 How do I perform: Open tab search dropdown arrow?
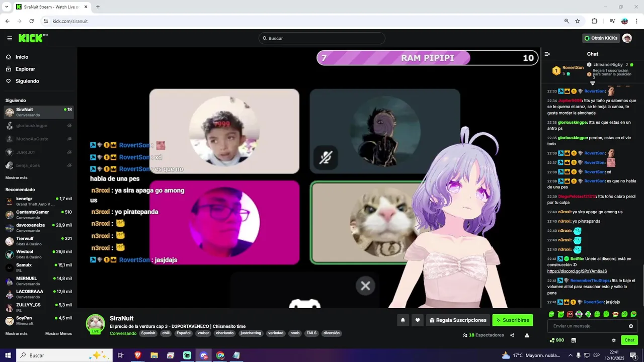[7, 7]
